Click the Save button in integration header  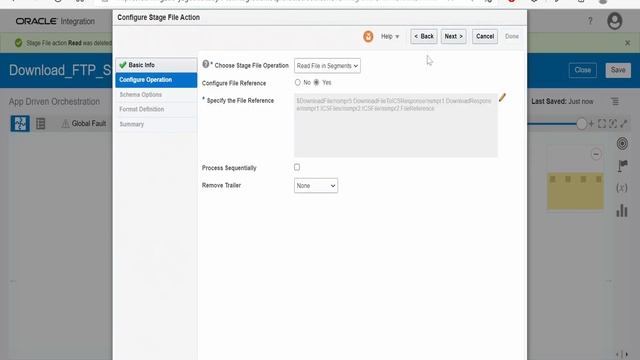tap(618, 70)
